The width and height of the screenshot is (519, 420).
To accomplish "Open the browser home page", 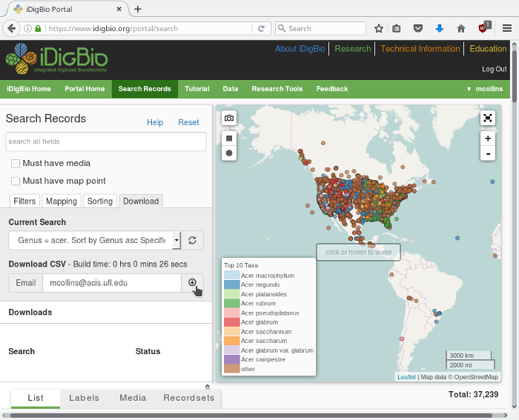I will [460, 28].
